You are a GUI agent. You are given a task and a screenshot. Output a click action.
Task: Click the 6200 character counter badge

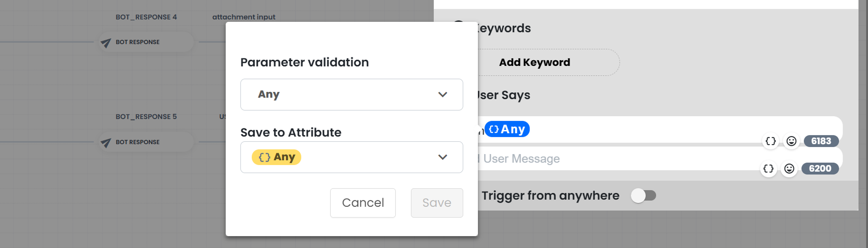pyautogui.click(x=820, y=168)
